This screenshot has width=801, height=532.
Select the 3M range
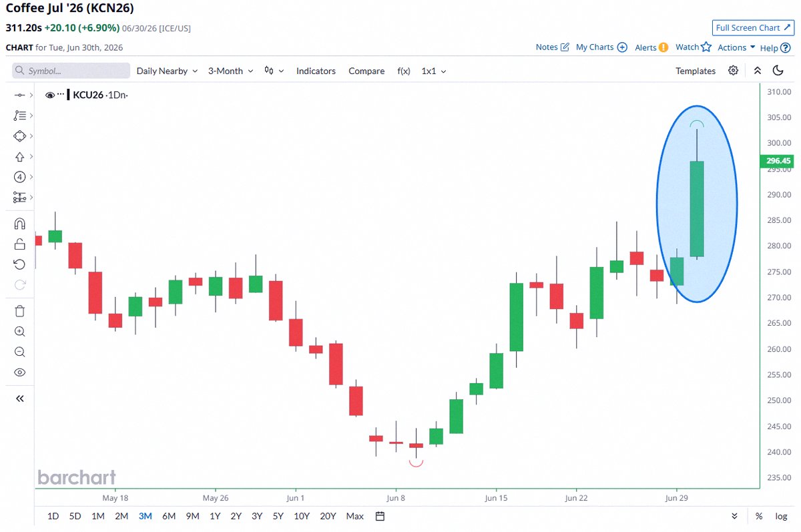(146, 516)
